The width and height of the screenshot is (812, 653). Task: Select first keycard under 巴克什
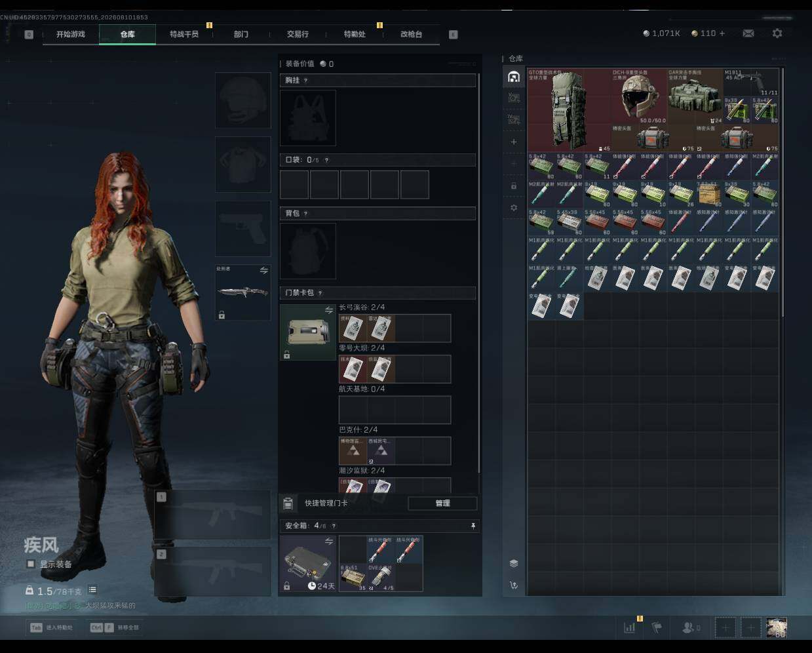coord(353,451)
